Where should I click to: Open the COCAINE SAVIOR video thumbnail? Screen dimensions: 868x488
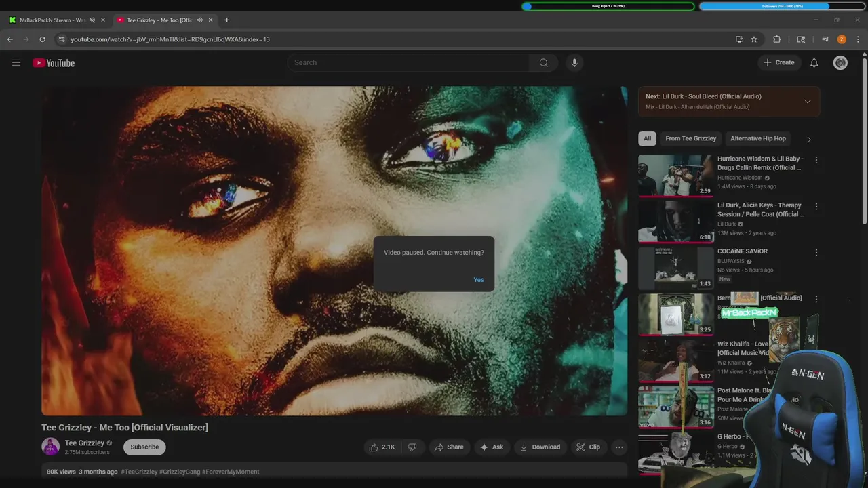(x=675, y=268)
